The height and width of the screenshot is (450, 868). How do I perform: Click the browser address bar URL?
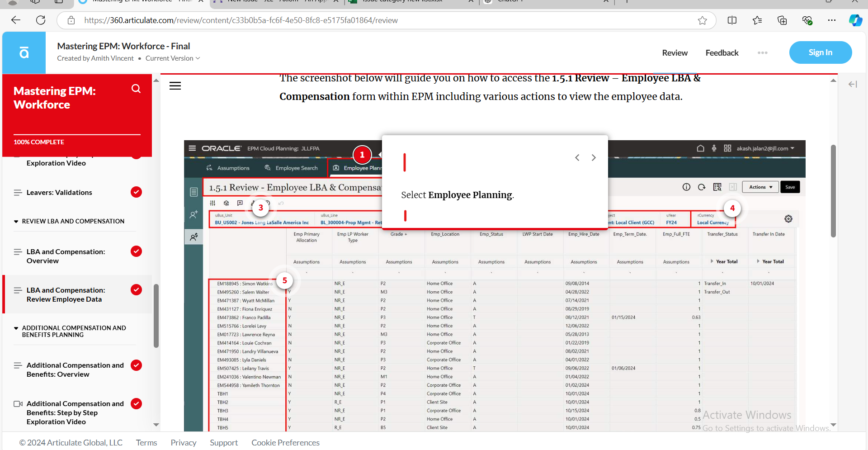click(241, 20)
